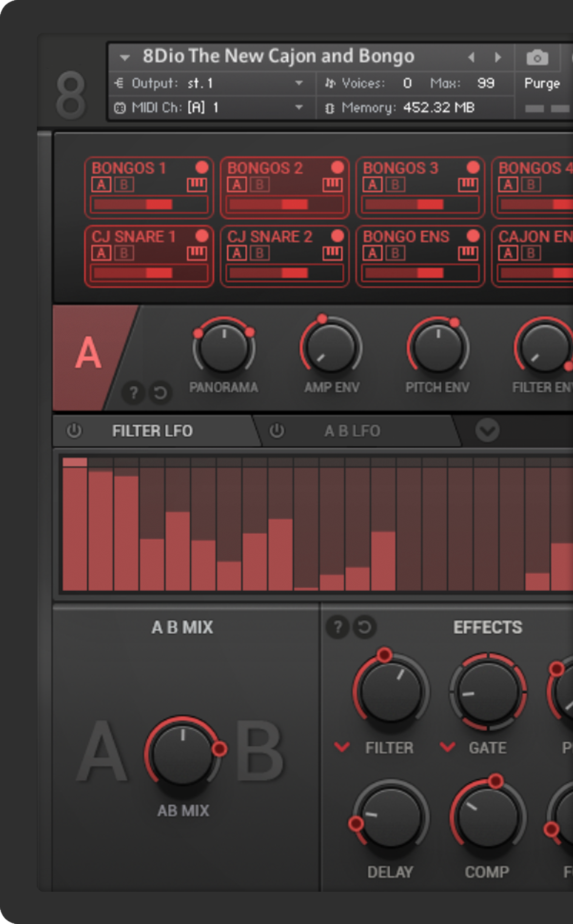Click the Output routing icon
The image size is (573, 924).
119,83
